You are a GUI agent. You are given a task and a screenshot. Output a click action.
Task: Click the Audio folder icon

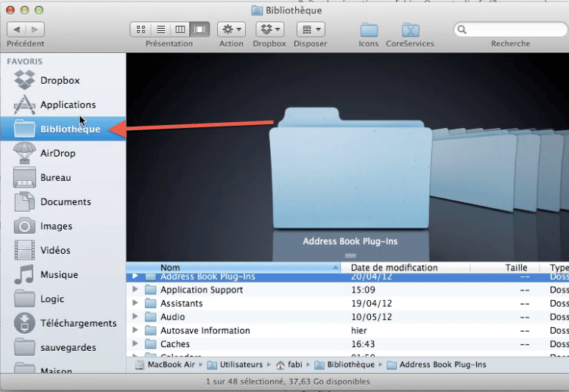150,316
